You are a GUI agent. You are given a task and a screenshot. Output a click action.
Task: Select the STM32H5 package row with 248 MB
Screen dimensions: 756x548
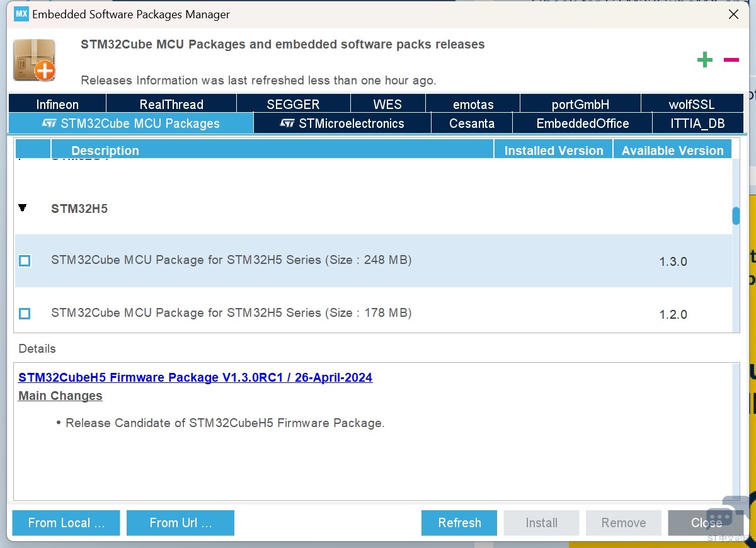(x=373, y=261)
